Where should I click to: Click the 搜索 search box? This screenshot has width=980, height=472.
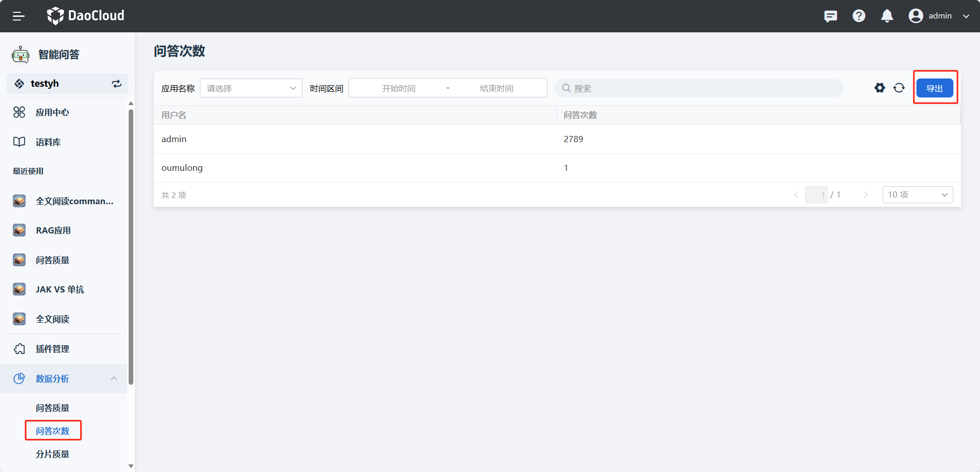(699, 88)
